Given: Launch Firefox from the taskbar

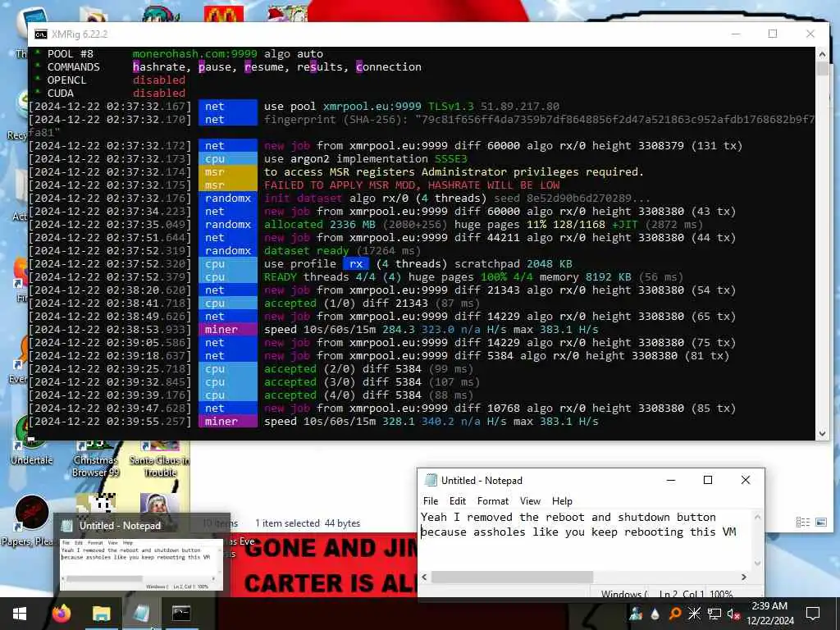Looking at the screenshot, I should pyautogui.click(x=61, y=614).
